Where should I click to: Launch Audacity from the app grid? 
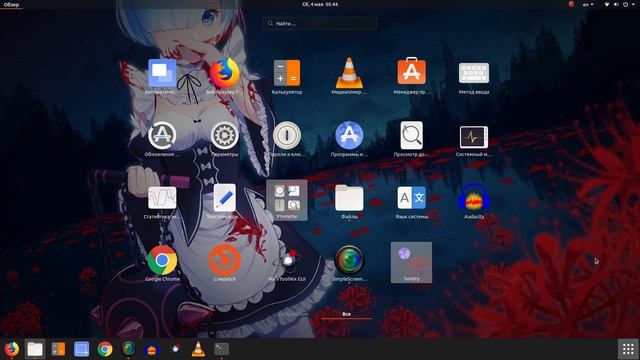point(474,199)
